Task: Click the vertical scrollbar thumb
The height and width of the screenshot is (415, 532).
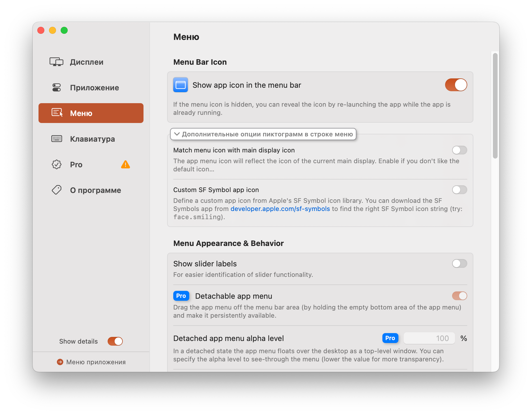Action: click(x=495, y=105)
